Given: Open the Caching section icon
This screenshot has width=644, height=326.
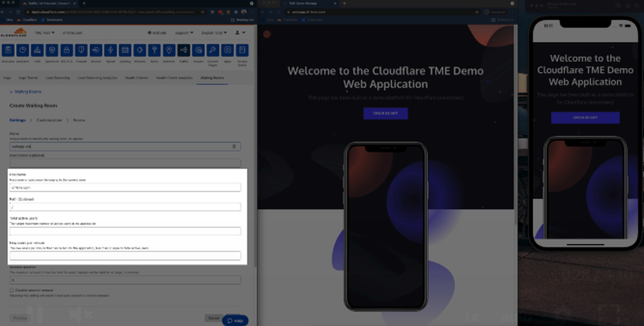Looking at the screenshot, I should click(x=125, y=50).
